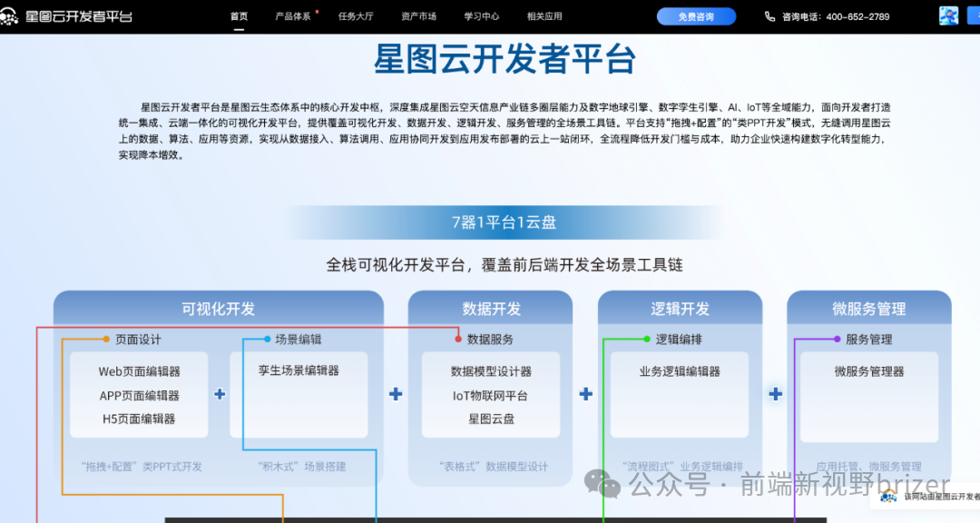Click the 咨询电话 400-652-2789 text
This screenshot has height=523, width=980.
pyautogui.click(x=836, y=17)
